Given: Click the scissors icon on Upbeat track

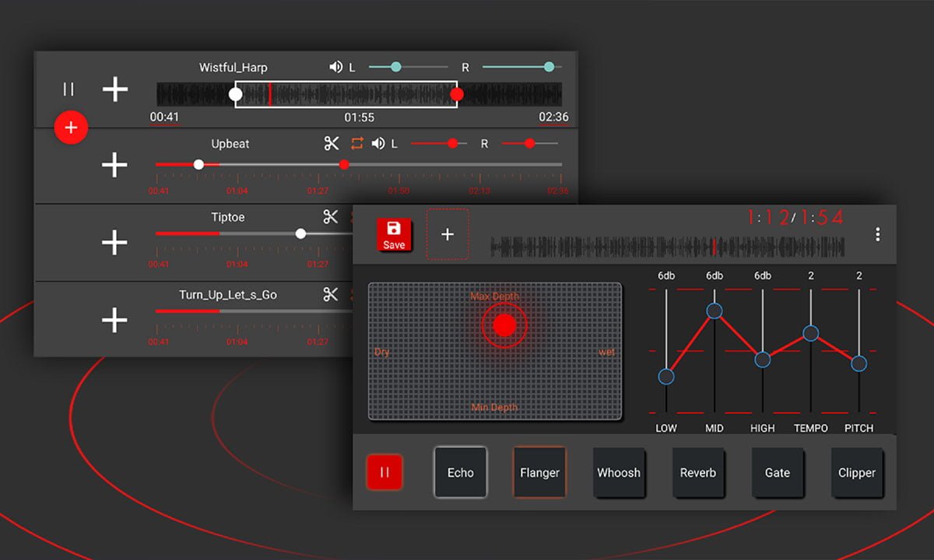Looking at the screenshot, I should [332, 143].
